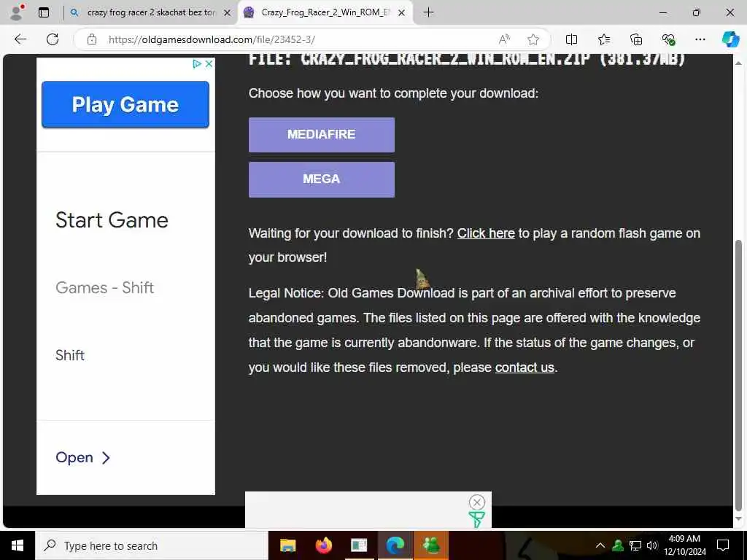Image resolution: width=747 pixels, height=560 pixels.
Task: Open the network tray icon
Action: coord(635,545)
